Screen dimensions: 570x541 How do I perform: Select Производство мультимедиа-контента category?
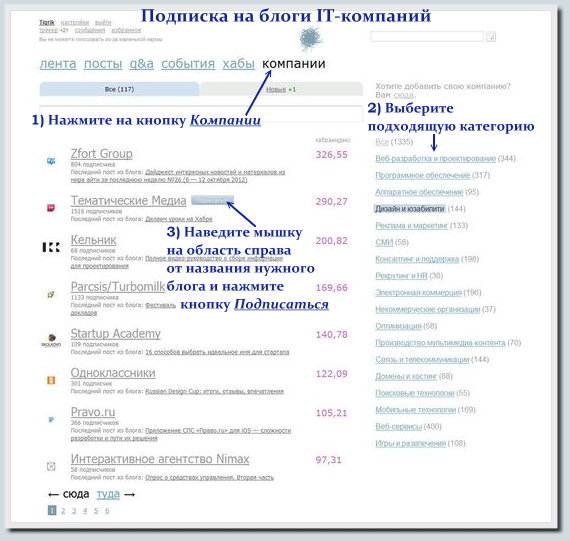(x=440, y=342)
